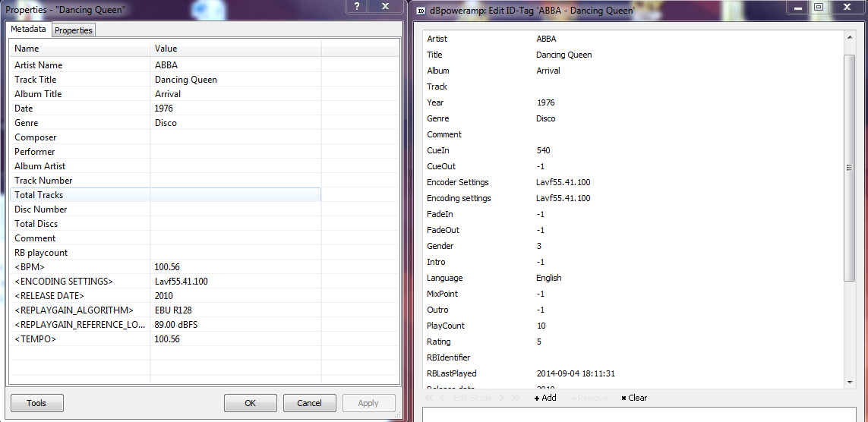Click the Name column header

pyautogui.click(x=80, y=48)
